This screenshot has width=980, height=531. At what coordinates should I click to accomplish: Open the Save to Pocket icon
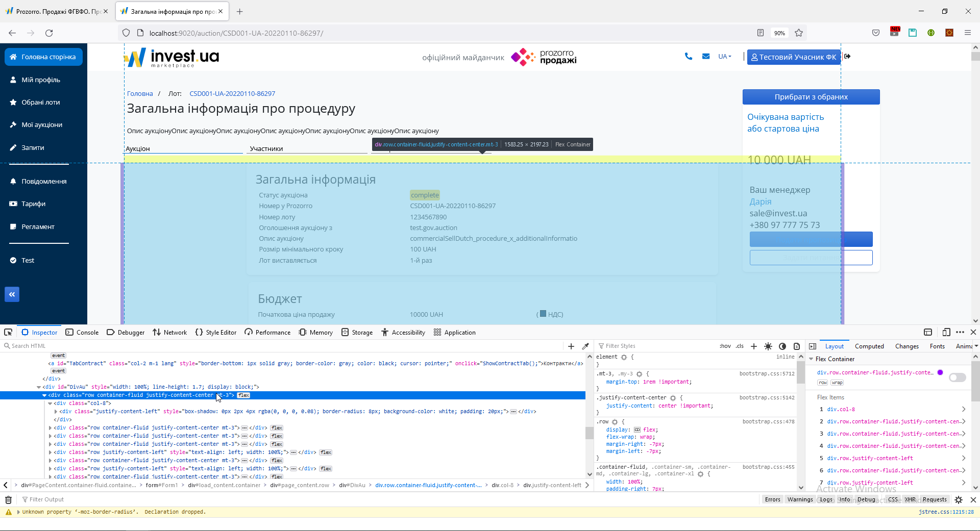point(876,33)
